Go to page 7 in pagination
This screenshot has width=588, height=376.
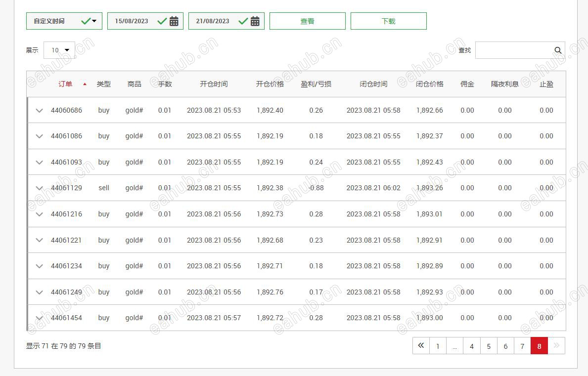(x=522, y=346)
